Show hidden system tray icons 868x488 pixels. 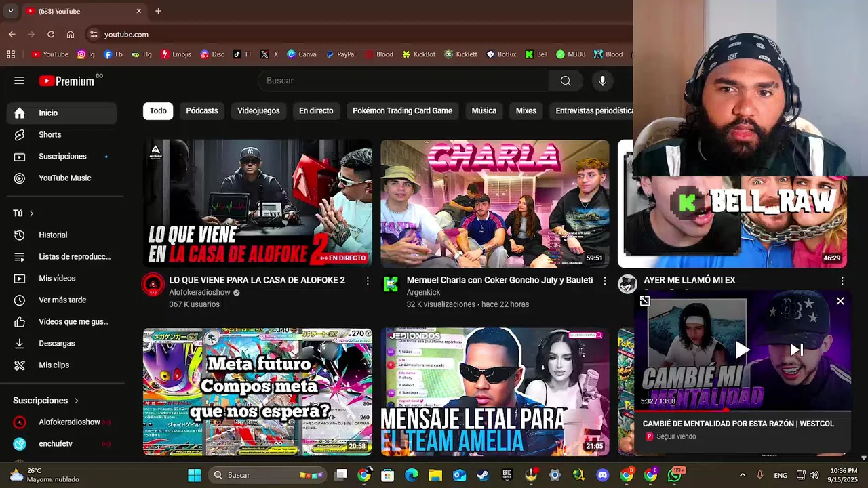pos(743,475)
